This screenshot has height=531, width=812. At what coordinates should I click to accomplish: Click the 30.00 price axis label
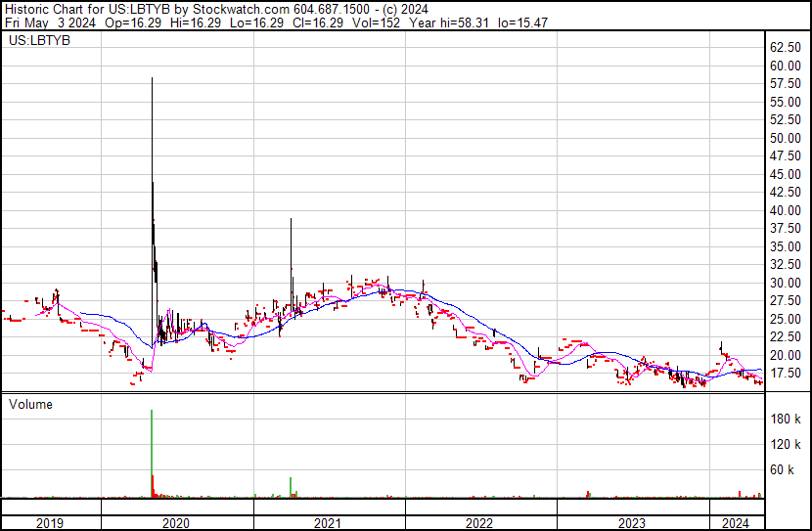click(787, 284)
